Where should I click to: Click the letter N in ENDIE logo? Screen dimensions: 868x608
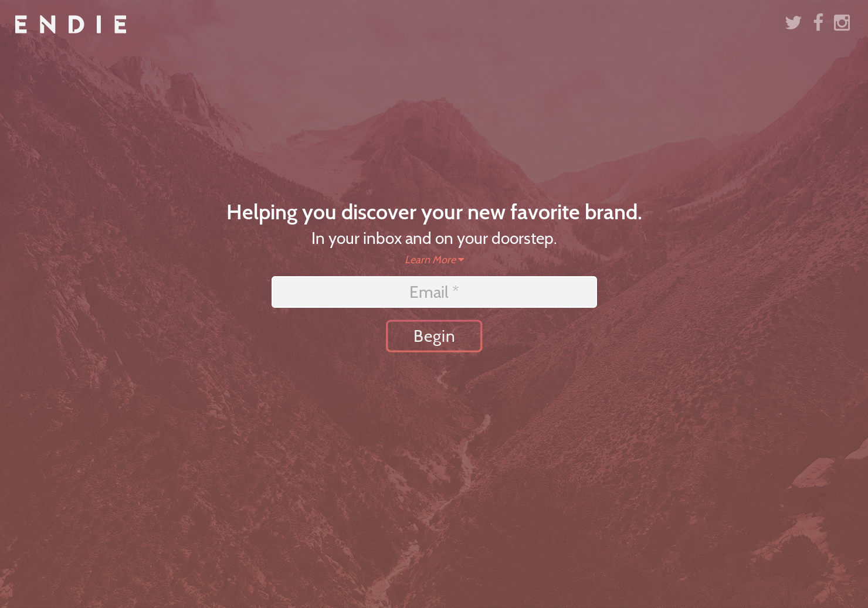48,25
